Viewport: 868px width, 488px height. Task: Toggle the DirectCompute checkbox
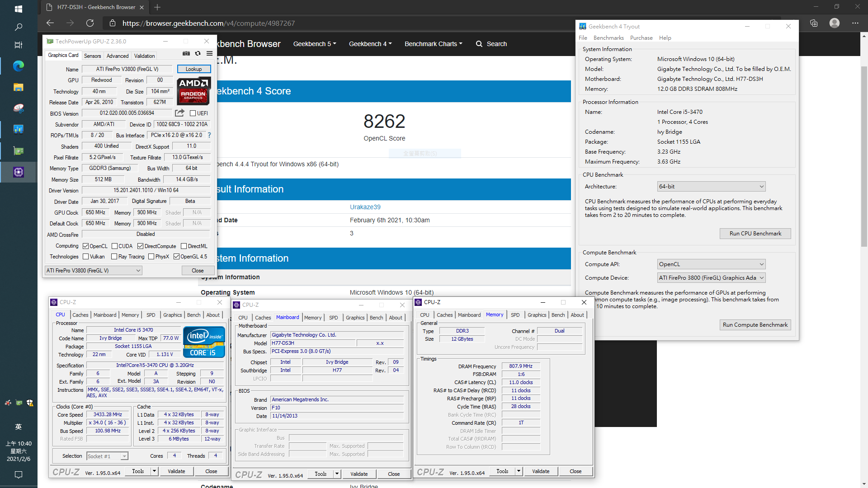pos(141,246)
